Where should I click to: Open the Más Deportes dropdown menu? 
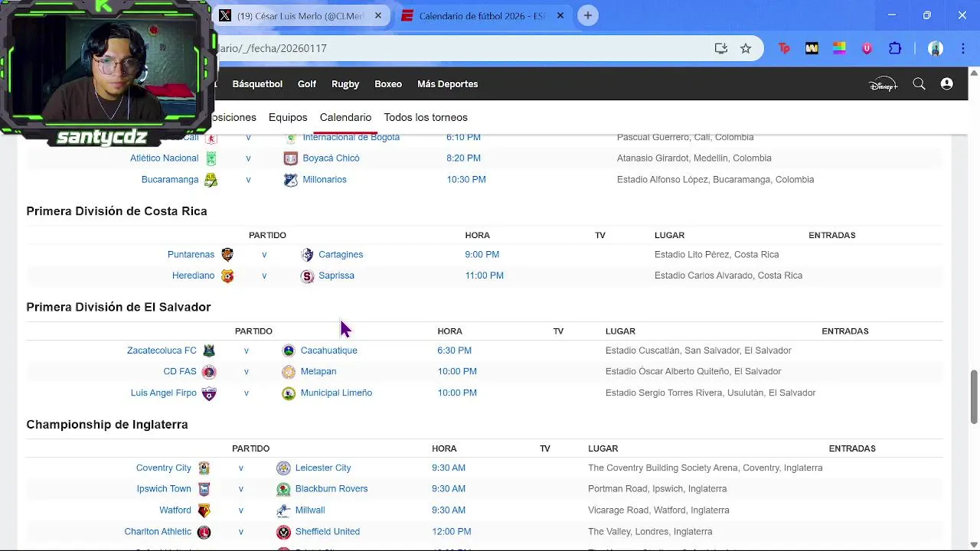click(x=447, y=84)
